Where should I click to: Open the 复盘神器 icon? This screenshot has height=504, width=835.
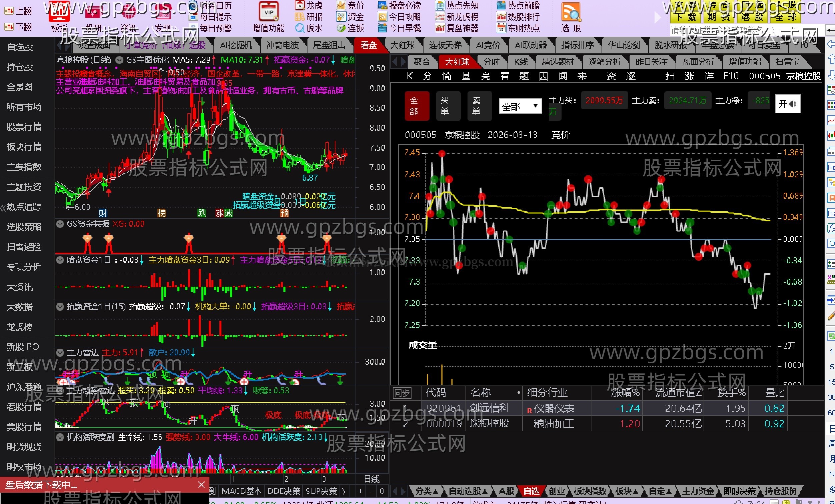click(440, 28)
